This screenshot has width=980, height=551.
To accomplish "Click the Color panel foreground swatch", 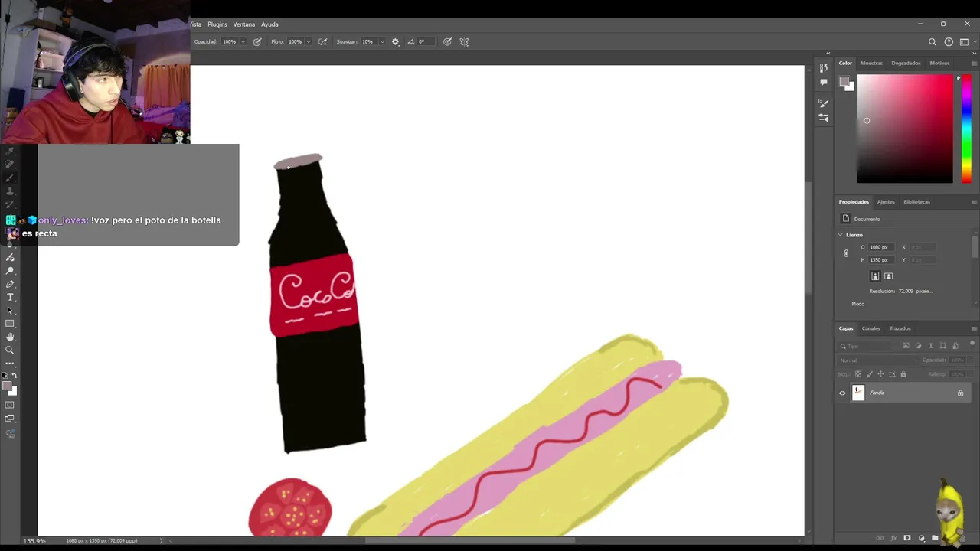I will click(x=844, y=81).
